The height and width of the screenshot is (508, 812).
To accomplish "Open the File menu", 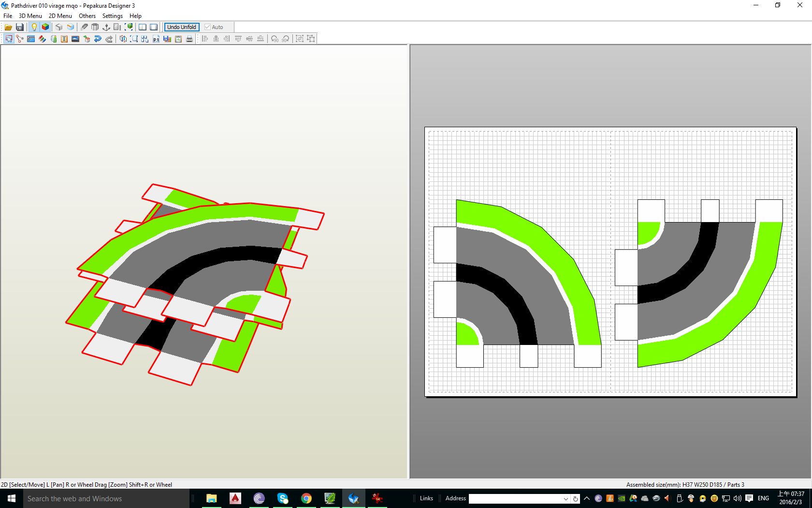I will point(8,16).
